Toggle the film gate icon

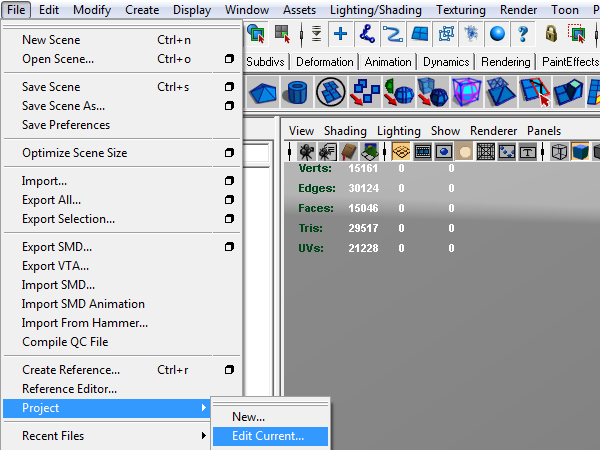pos(422,152)
